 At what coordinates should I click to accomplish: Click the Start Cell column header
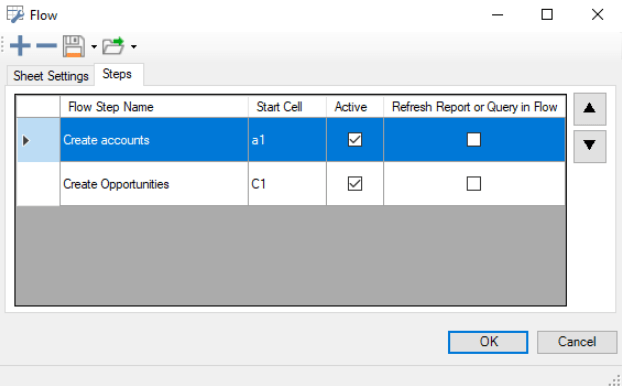tap(287, 107)
